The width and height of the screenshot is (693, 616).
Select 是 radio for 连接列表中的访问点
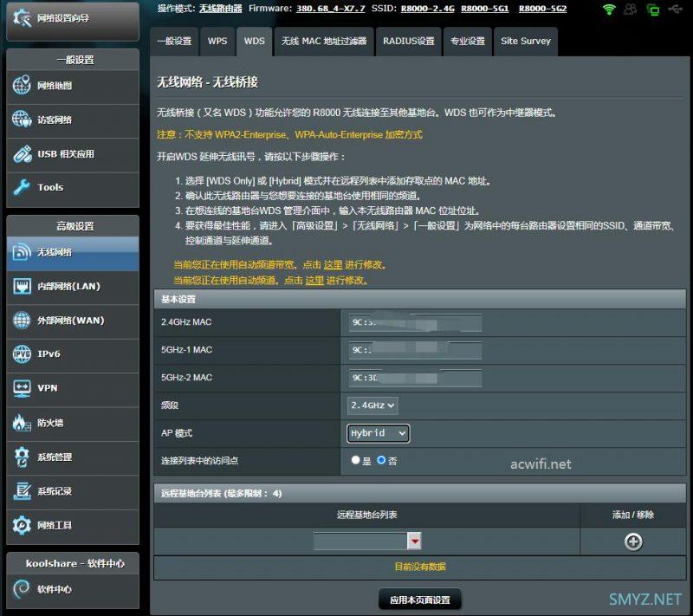point(355,460)
